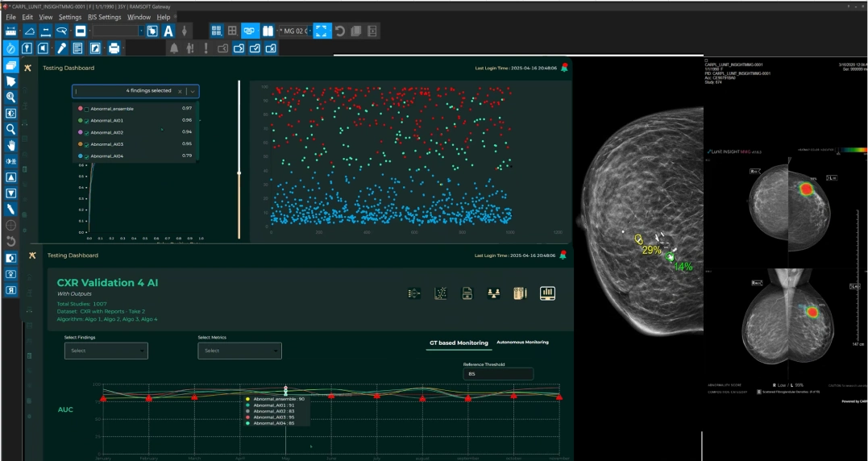Click the May marker on AUC chart
The width and height of the screenshot is (868, 461).
[285, 391]
